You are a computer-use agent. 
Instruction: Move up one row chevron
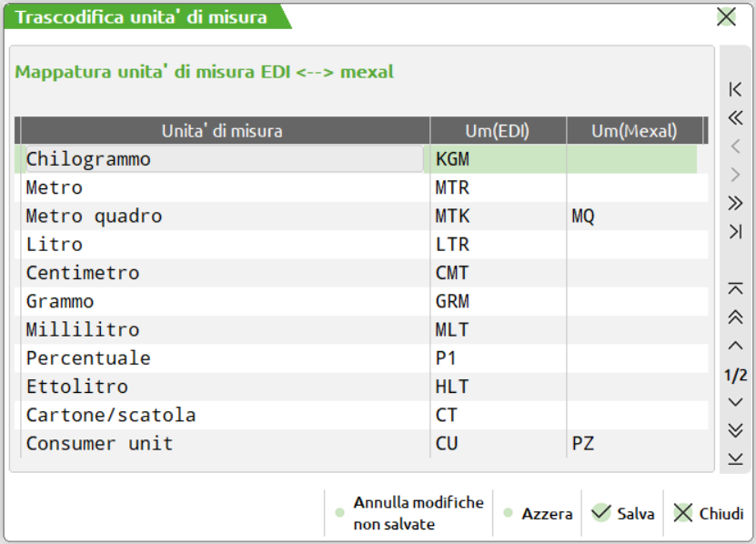click(x=736, y=346)
